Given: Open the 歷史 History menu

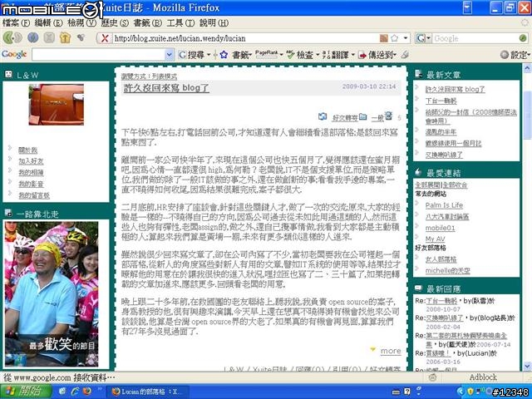Looking at the screenshot, I should point(115,23).
